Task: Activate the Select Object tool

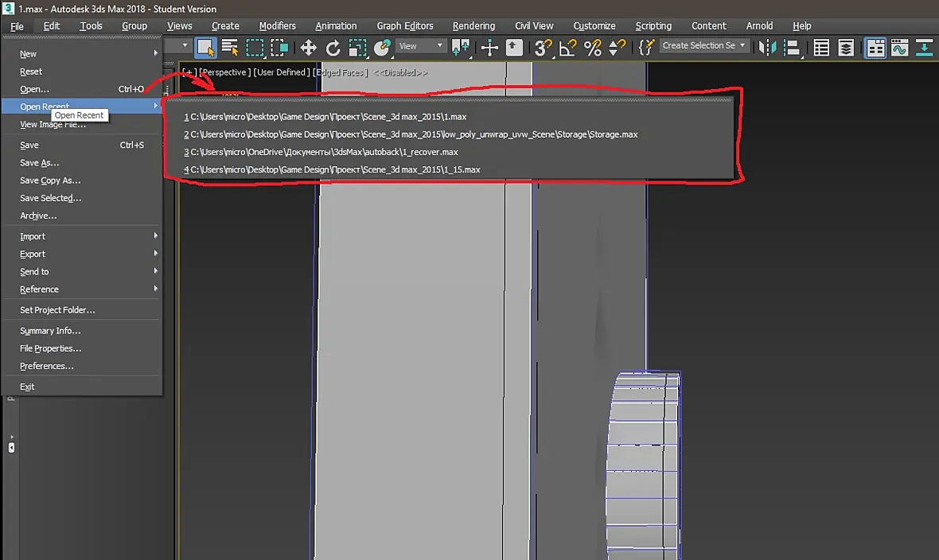Action: coord(205,47)
